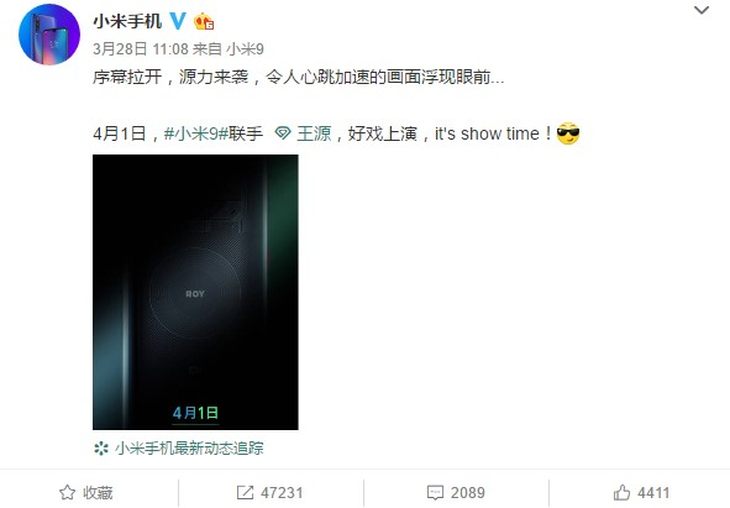Click the 4月1日 text on poster
This screenshot has height=508, width=730.
196,413
